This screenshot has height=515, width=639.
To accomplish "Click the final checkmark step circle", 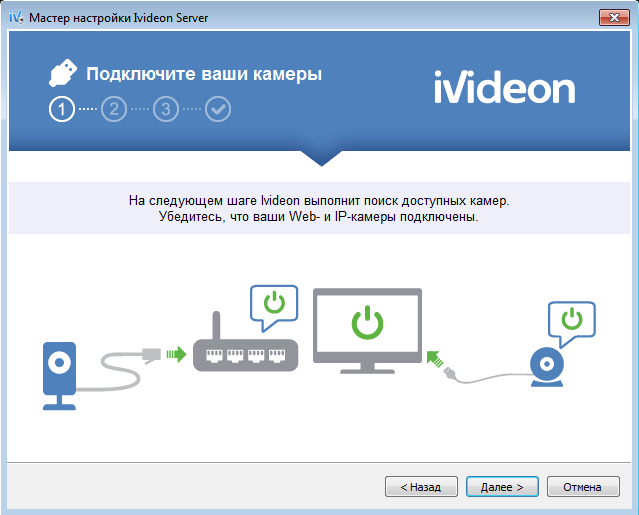I will [x=218, y=109].
